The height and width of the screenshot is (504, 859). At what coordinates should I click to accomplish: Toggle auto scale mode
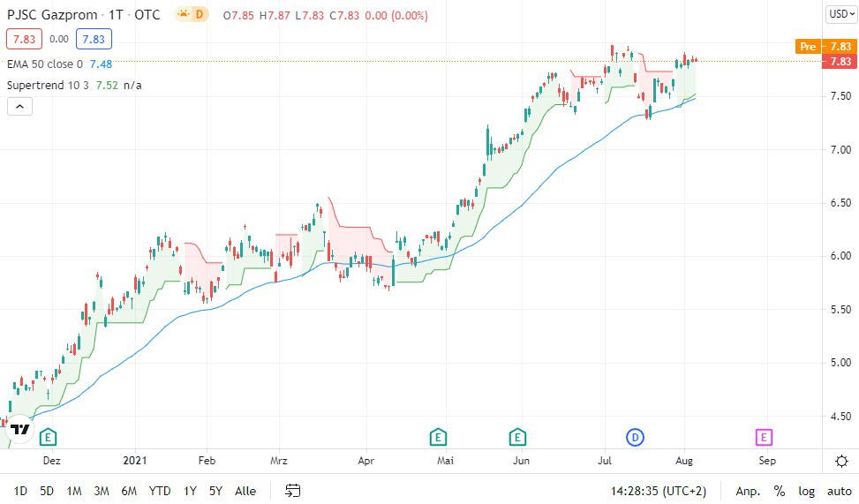(x=839, y=491)
